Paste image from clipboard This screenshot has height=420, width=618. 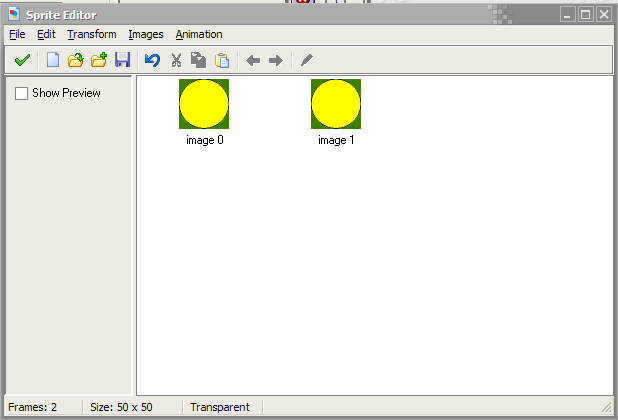(222, 60)
